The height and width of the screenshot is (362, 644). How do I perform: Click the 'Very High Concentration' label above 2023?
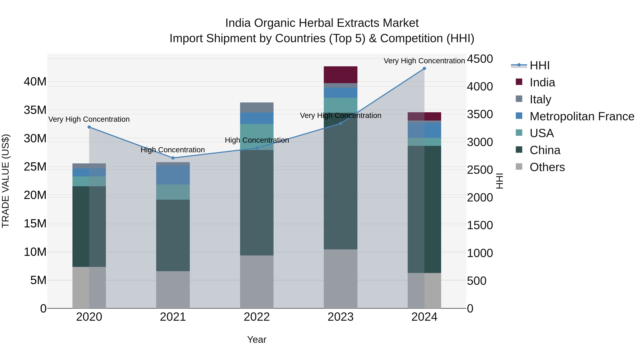coord(341,115)
